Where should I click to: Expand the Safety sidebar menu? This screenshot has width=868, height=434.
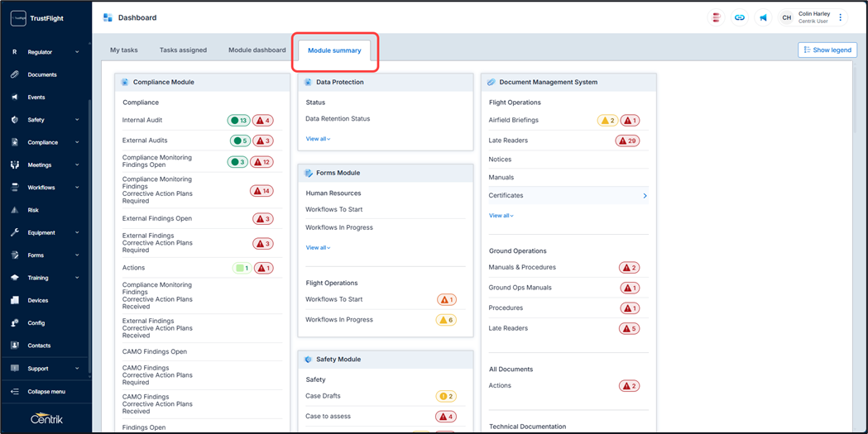click(46, 120)
